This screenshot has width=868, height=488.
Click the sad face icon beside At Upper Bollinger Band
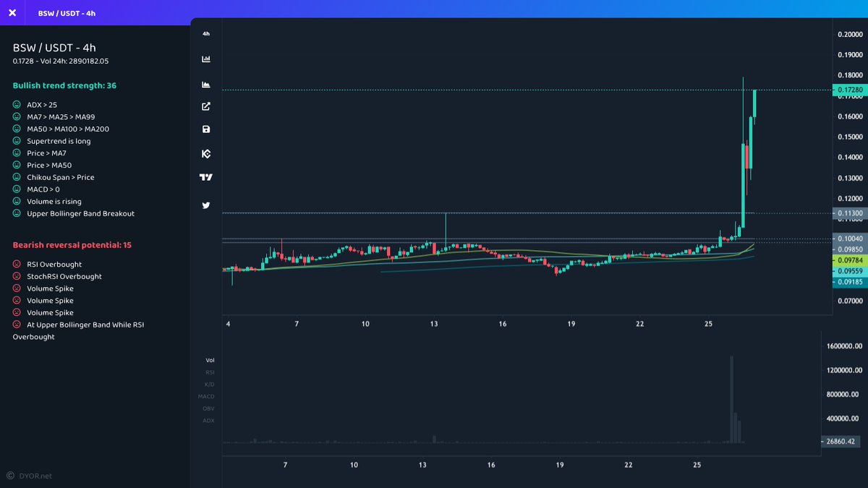click(x=17, y=325)
